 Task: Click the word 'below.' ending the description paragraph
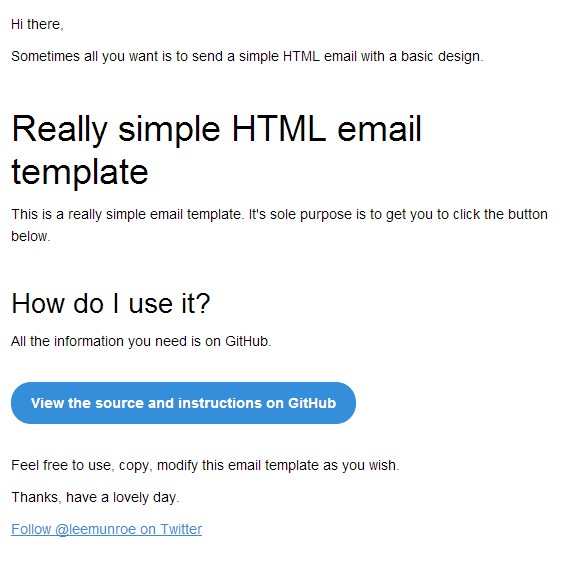31,236
